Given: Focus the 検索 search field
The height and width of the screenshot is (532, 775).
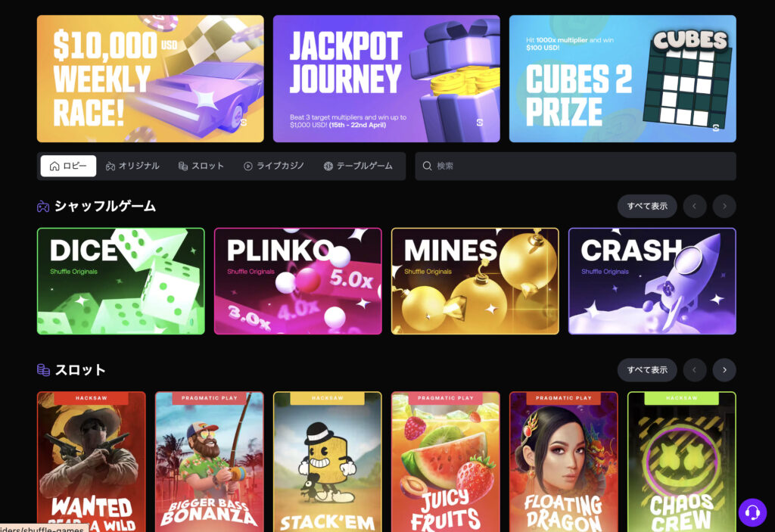Looking at the screenshot, I should click(x=575, y=166).
